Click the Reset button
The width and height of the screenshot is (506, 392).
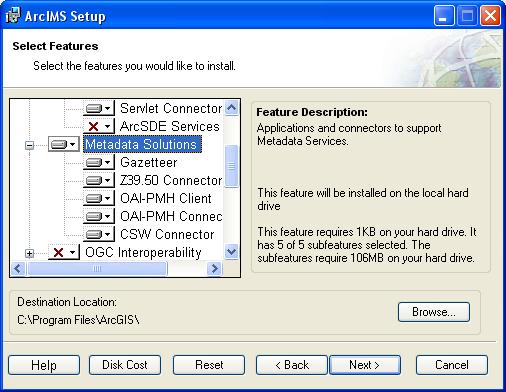point(209,365)
